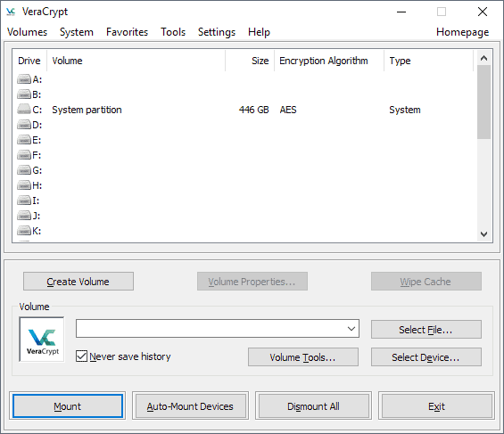Click the Volume column header

pos(136,61)
